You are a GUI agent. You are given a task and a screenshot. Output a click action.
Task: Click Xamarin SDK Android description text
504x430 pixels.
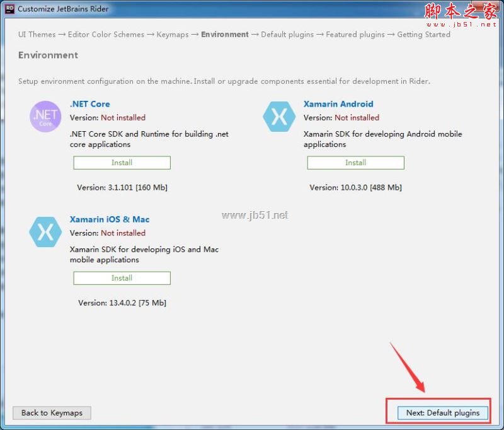[x=383, y=139]
